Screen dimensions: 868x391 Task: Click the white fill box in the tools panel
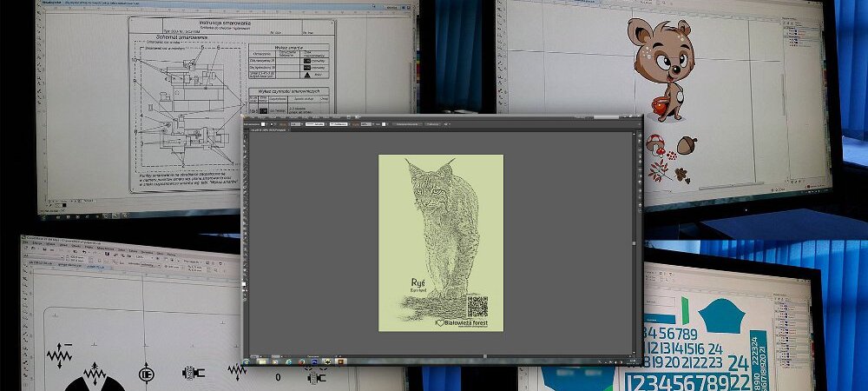point(245,284)
